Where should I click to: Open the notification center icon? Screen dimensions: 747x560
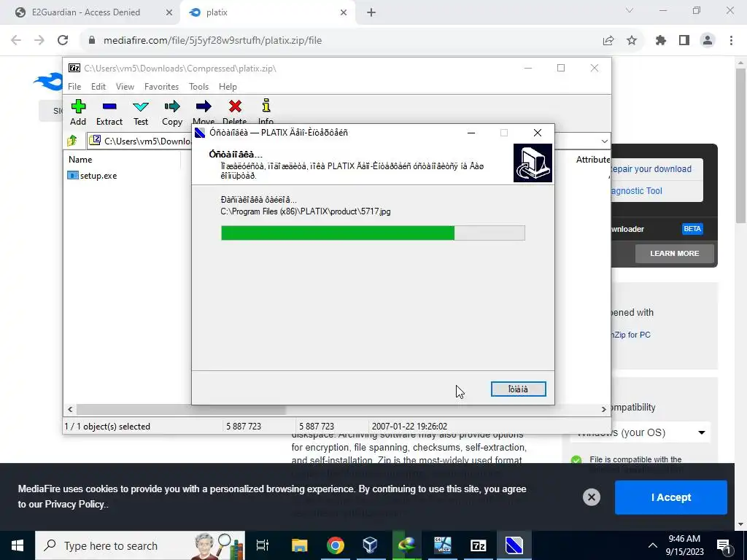(x=724, y=545)
